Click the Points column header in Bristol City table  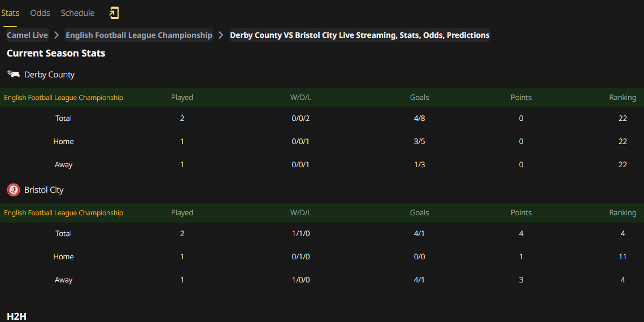(x=521, y=213)
